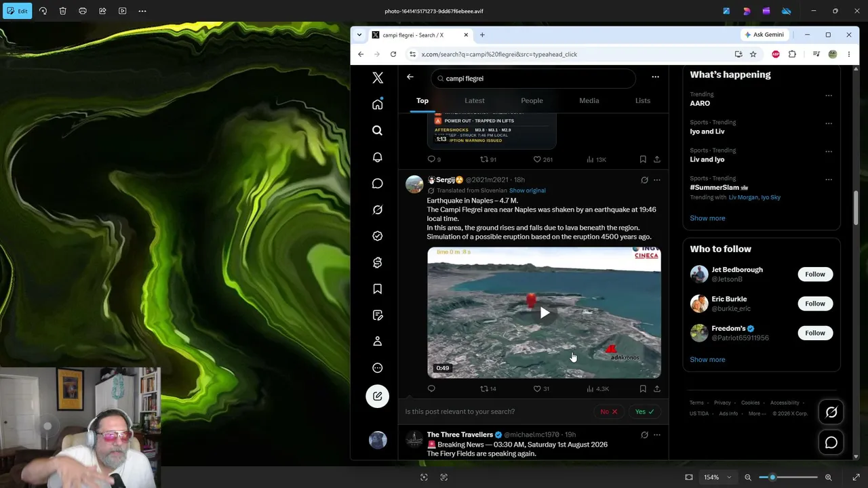Screen dimensions: 868x488
Task: Share the photo from Photos toolbar
Action: [102, 11]
